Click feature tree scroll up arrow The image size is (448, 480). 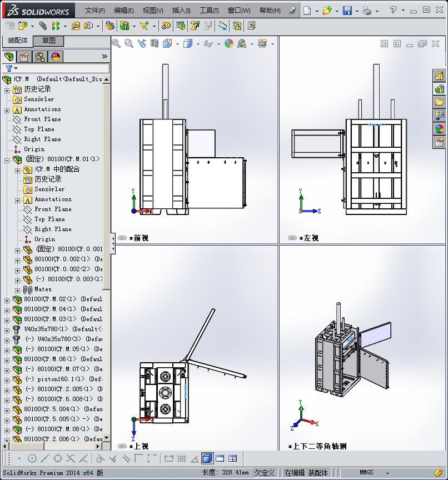[x=106, y=79]
